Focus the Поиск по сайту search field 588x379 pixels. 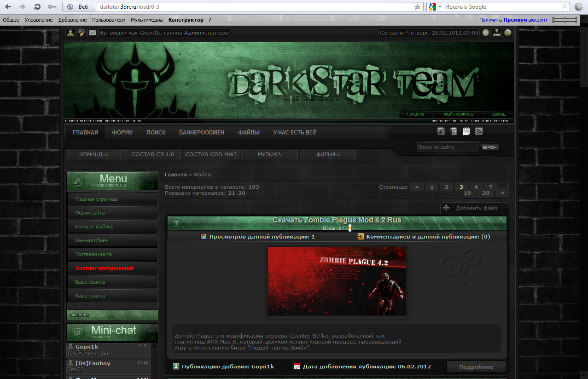tap(447, 147)
